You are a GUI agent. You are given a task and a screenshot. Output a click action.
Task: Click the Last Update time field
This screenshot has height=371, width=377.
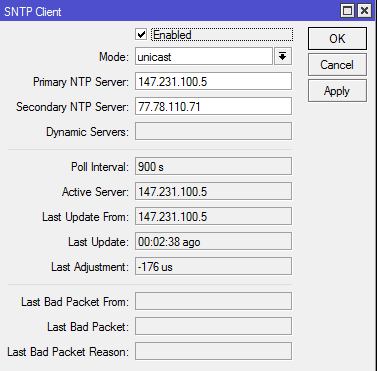click(x=213, y=241)
